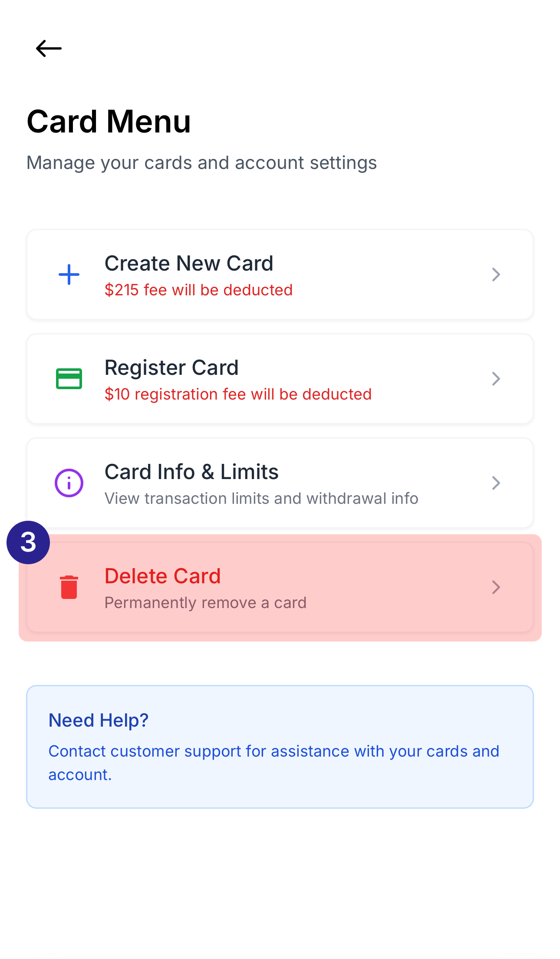Open Card Info & Limits chevron
Viewport: 560px width, 959px height.
[496, 483]
